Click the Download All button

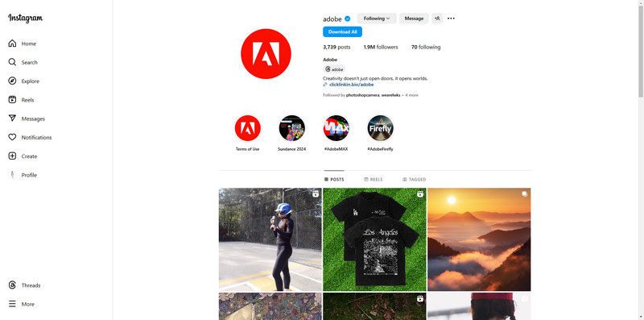pyautogui.click(x=343, y=31)
